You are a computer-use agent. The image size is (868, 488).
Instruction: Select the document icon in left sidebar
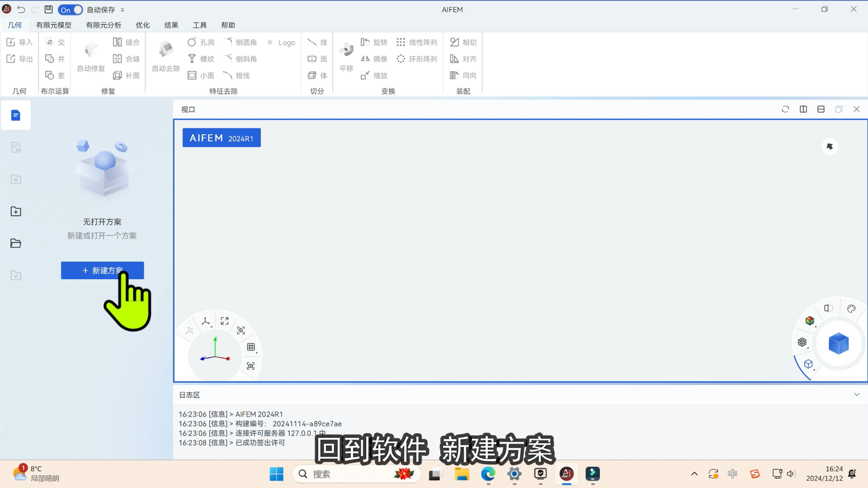coord(16,116)
